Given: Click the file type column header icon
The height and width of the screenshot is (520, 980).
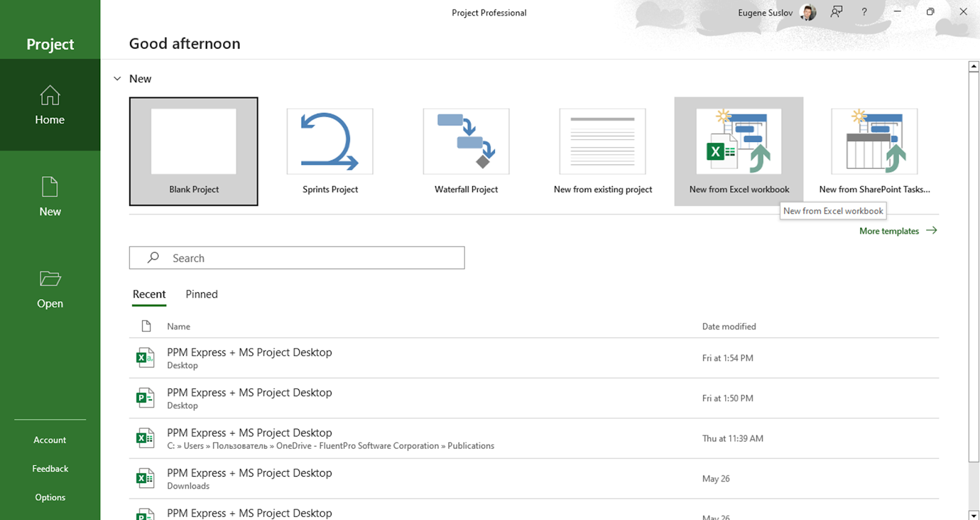Looking at the screenshot, I should pyautogui.click(x=146, y=326).
